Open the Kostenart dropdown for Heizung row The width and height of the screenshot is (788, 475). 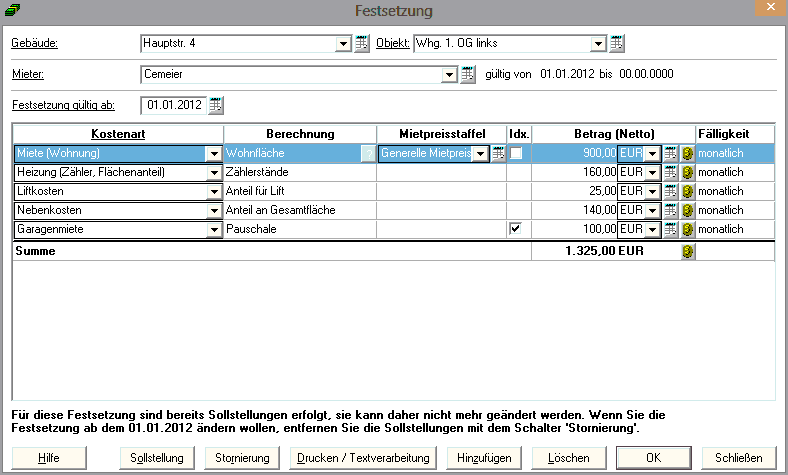click(x=212, y=172)
